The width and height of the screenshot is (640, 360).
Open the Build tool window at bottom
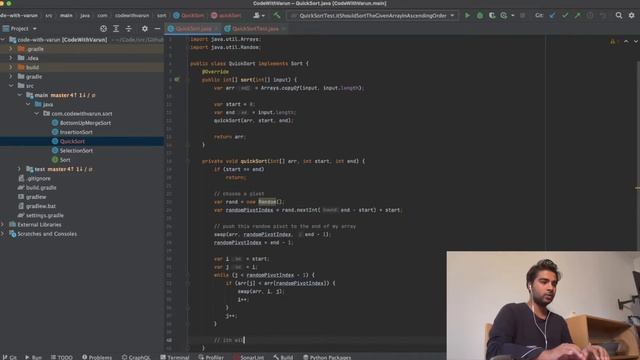(283, 357)
